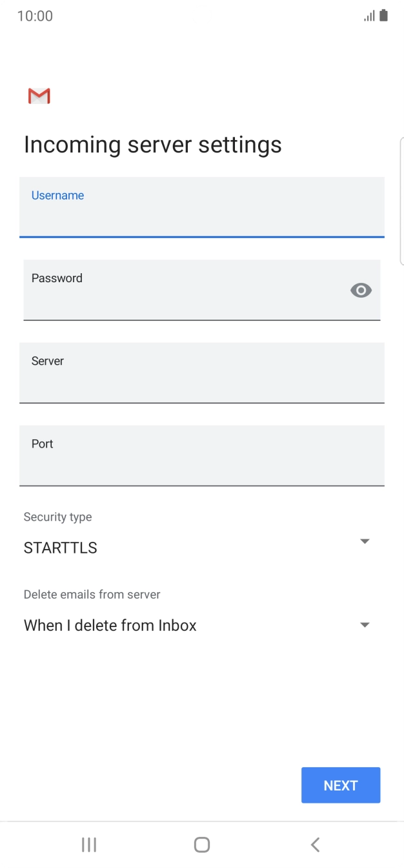Change STARTTLS using its dropdown arrow
The width and height of the screenshot is (404, 868).
tap(364, 541)
